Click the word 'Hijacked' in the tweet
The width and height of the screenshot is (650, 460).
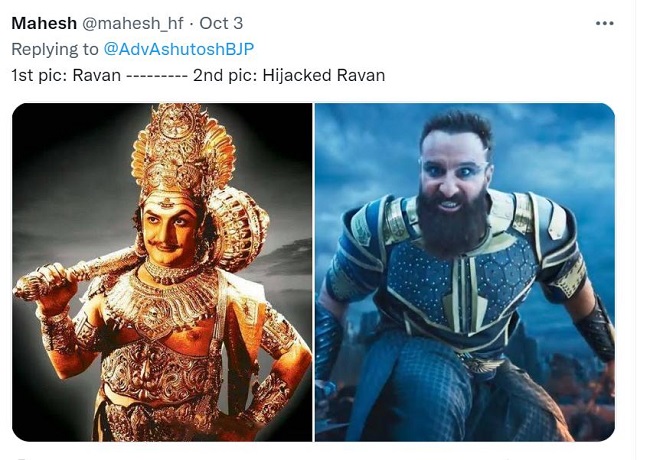(x=297, y=75)
